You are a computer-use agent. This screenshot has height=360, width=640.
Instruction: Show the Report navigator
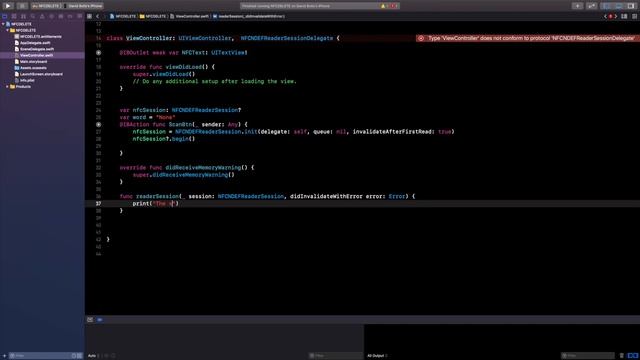click(x=80, y=16)
